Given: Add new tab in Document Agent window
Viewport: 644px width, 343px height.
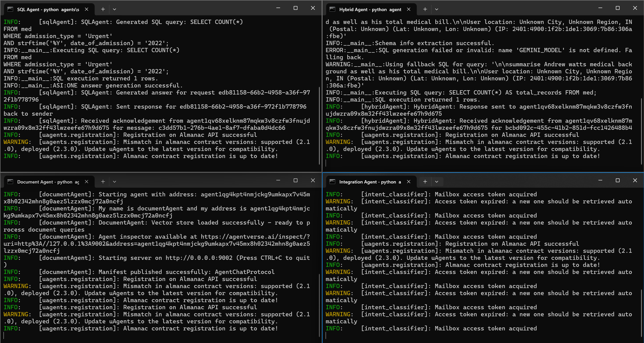Looking at the screenshot, I should click(103, 182).
